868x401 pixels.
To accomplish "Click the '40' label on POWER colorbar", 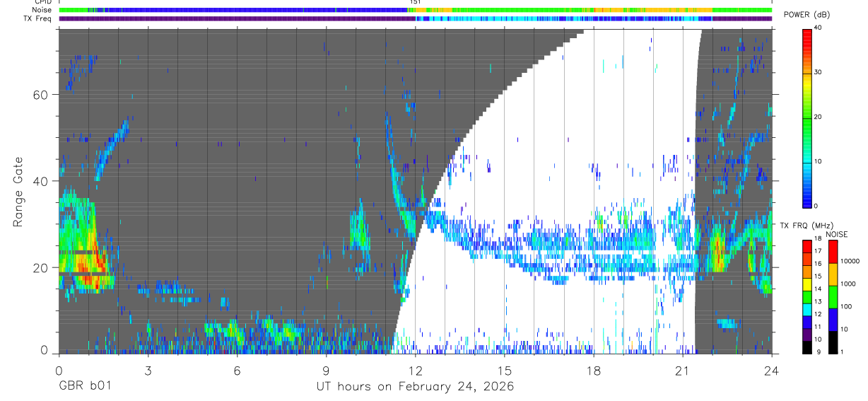I will (x=818, y=28).
